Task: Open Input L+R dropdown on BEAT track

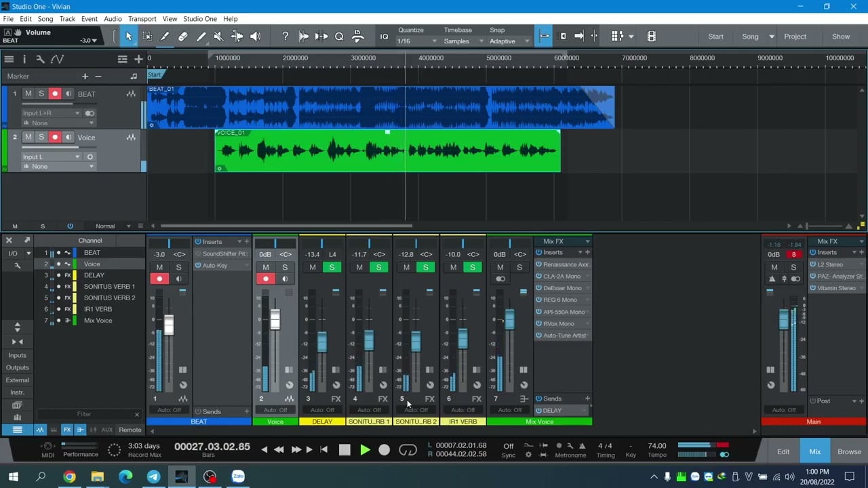Action: coord(51,113)
